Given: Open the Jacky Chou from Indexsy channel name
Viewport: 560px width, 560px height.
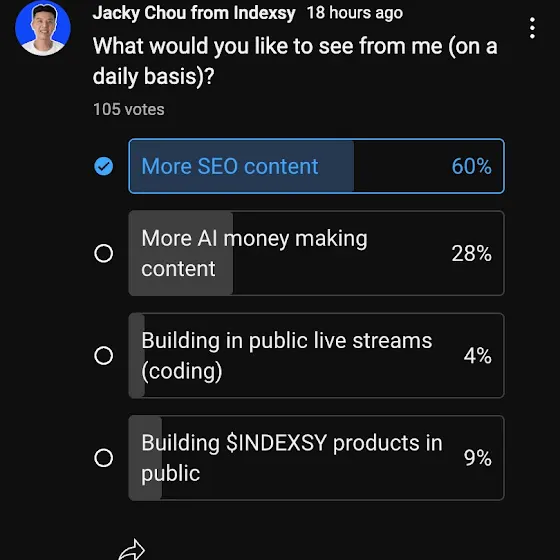Looking at the screenshot, I should click(194, 13).
